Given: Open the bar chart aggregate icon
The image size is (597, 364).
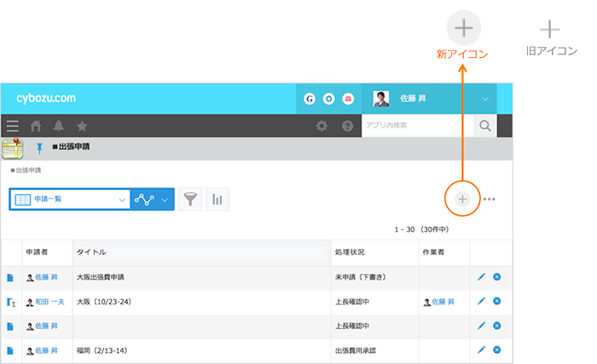Looking at the screenshot, I should coord(217,199).
